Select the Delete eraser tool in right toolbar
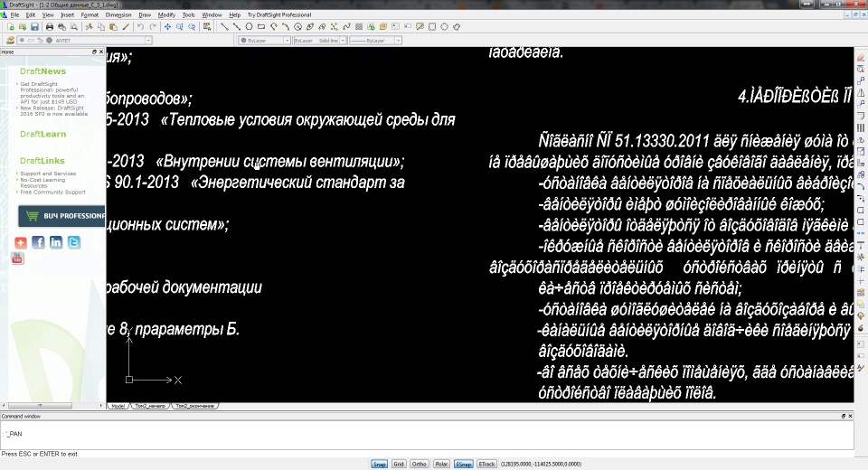 (861, 58)
